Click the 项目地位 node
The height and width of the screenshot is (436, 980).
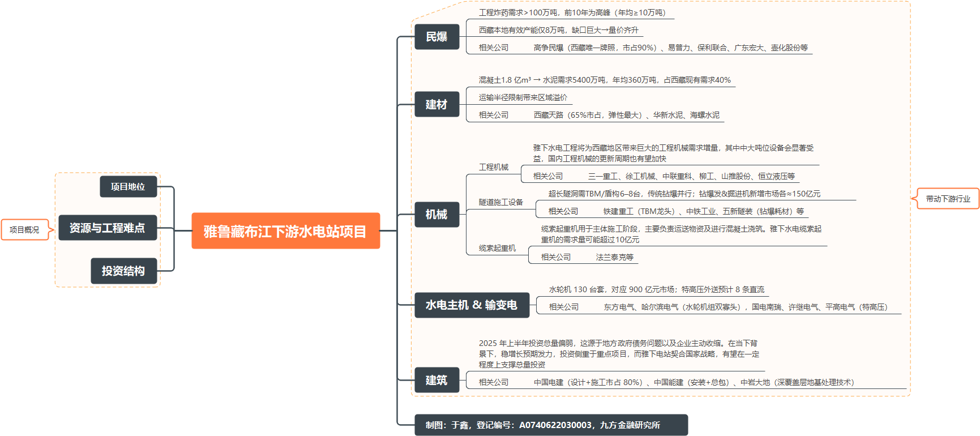coord(128,186)
